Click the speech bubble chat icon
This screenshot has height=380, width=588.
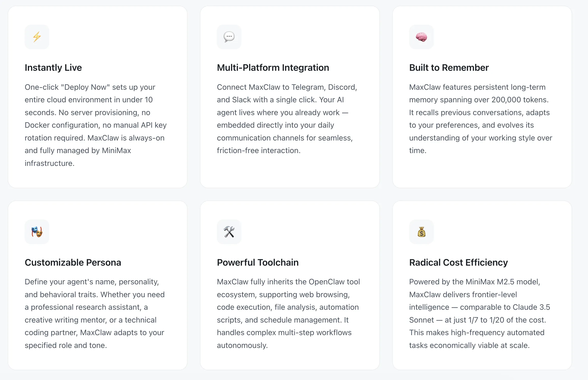pos(229,37)
